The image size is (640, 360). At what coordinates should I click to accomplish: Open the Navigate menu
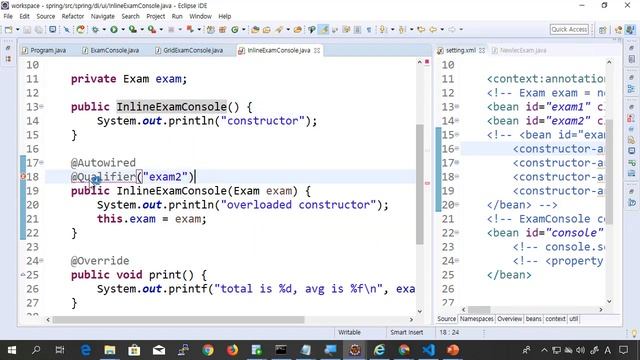point(102,16)
